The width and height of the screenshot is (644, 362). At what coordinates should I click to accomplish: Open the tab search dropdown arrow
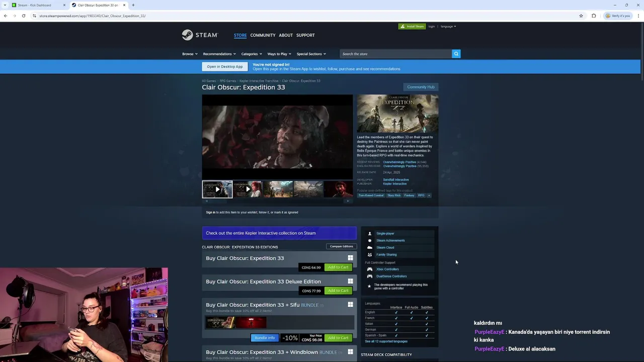coord(5,5)
